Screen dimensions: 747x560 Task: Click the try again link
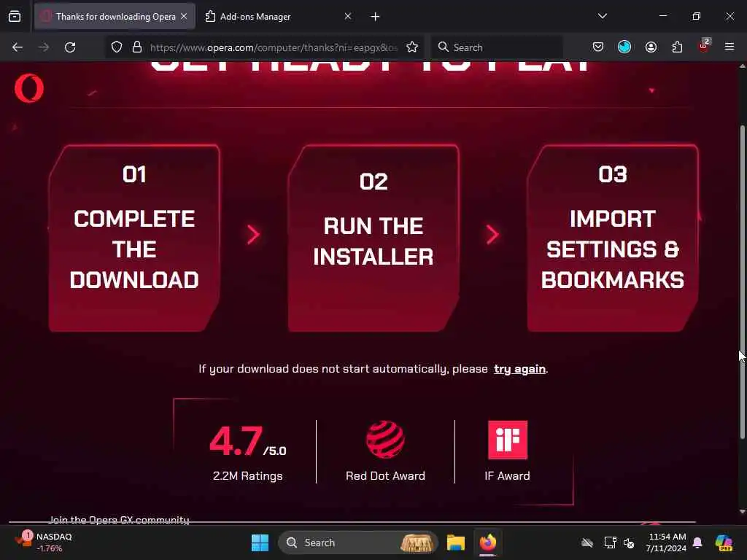[x=519, y=369]
